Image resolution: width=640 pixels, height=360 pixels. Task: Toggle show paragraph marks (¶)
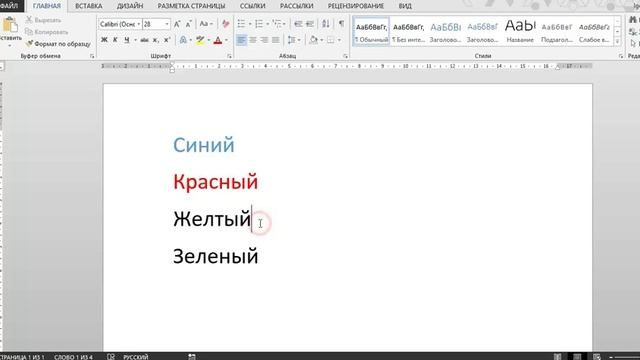(x=342, y=24)
